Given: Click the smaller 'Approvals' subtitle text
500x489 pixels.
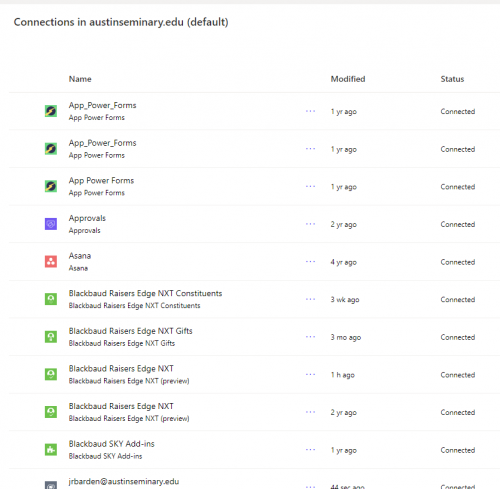Looking at the screenshot, I should (x=84, y=230).
